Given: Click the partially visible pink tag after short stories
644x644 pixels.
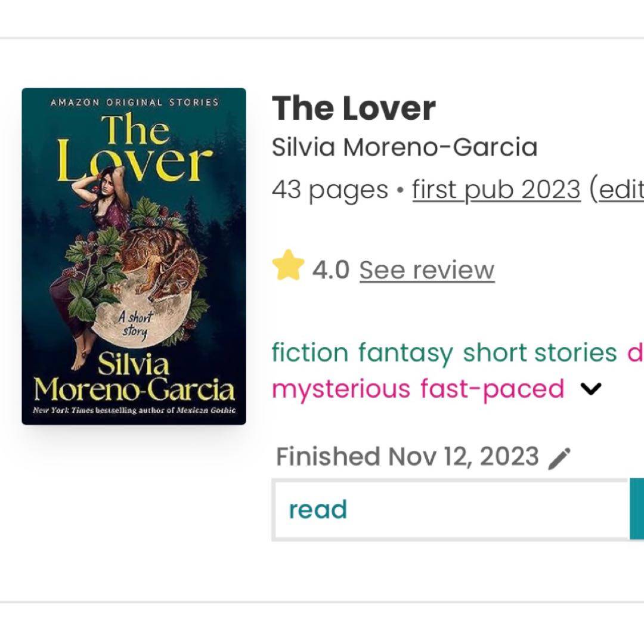Looking at the screenshot, I should click(x=636, y=352).
